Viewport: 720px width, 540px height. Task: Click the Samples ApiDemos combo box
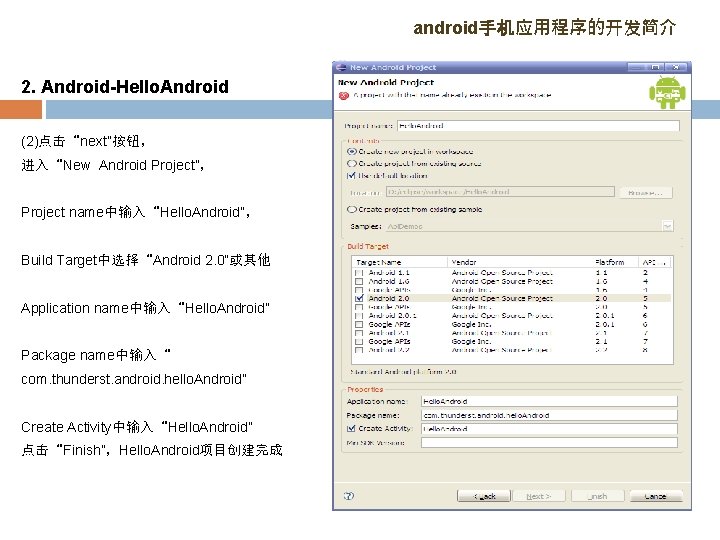[529, 226]
